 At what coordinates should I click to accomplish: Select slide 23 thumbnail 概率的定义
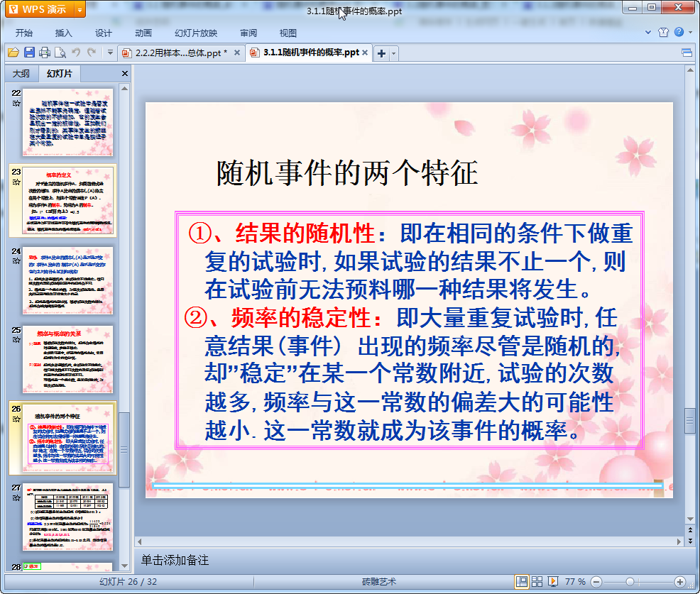pos(68,201)
